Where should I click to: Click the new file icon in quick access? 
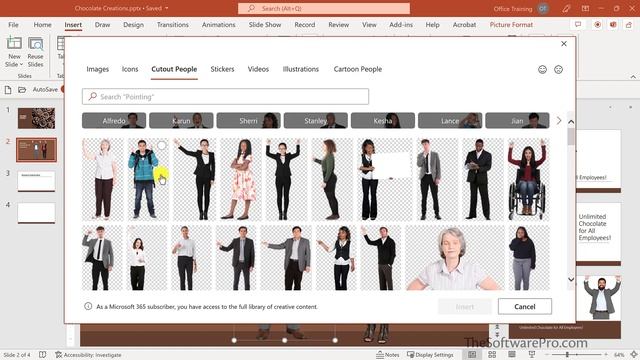[x=8, y=89]
